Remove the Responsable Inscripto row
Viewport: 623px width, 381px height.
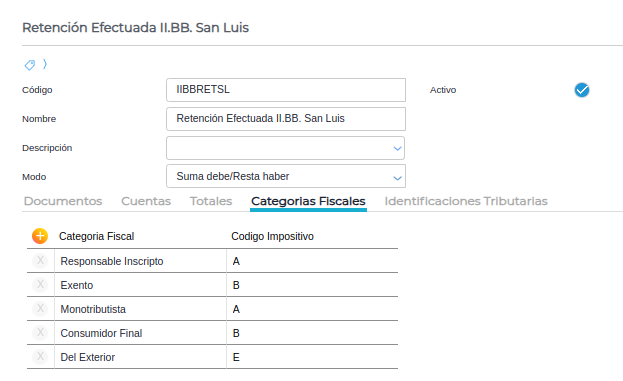40,261
